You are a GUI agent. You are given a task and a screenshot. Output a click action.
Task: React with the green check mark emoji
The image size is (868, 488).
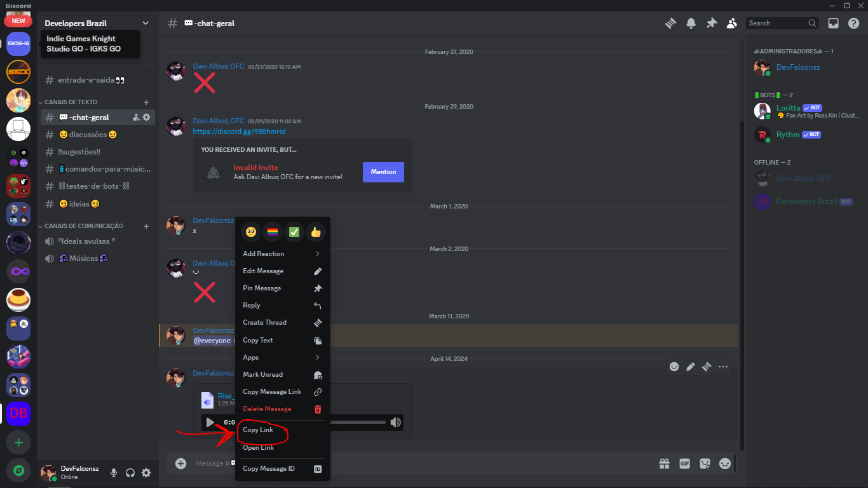tap(294, 233)
